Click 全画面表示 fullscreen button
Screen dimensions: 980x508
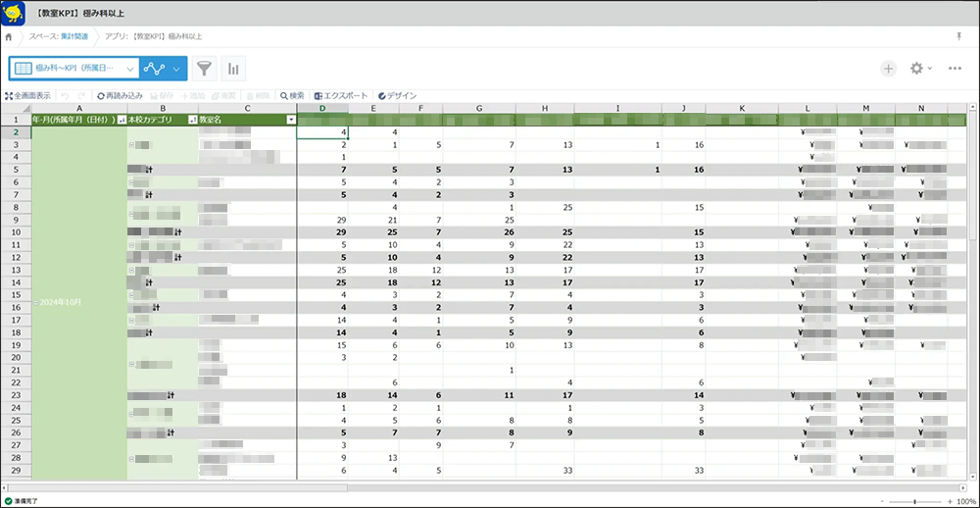coord(28,96)
